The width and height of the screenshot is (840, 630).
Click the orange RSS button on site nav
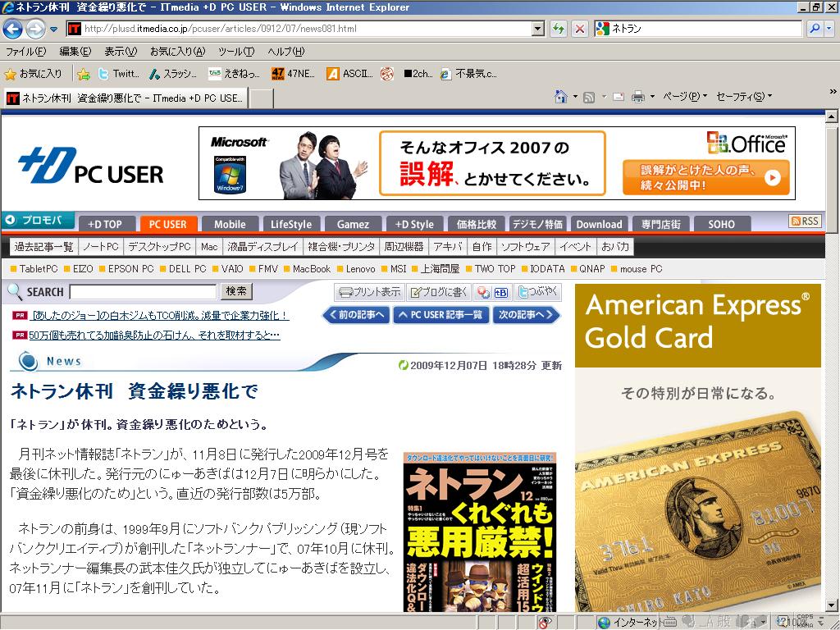click(x=805, y=221)
